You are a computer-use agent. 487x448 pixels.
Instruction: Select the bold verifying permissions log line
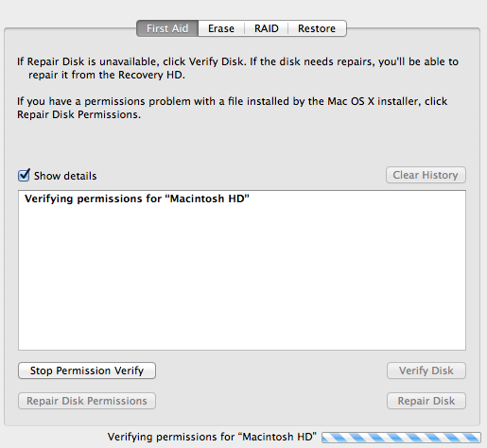coord(137,198)
